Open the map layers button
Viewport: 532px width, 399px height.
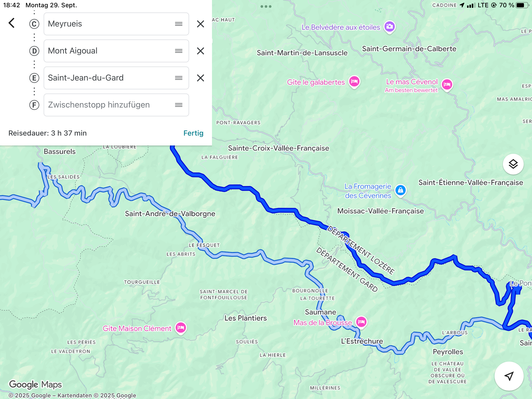pyautogui.click(x=513, y=164)
